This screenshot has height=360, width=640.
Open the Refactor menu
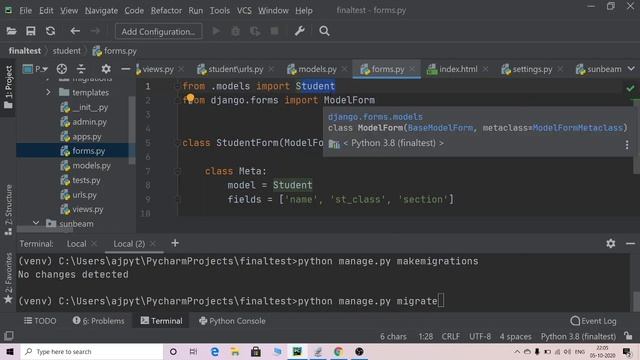[x=166, y=11]
